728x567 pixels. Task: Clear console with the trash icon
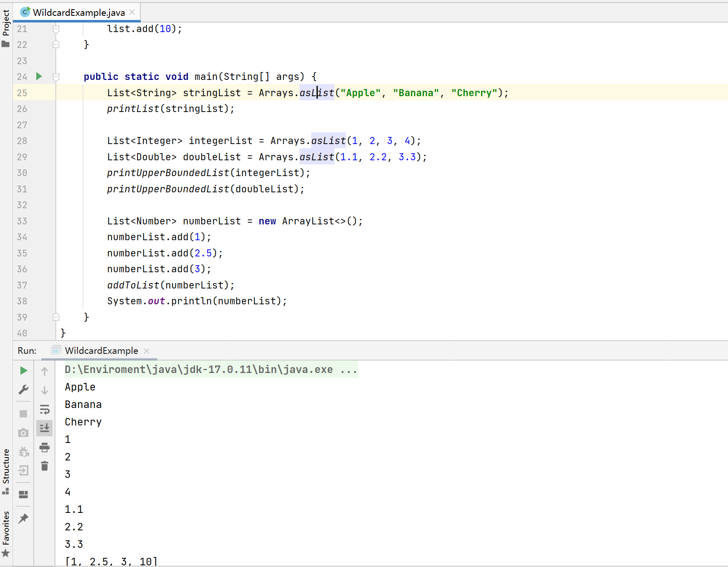45,466
